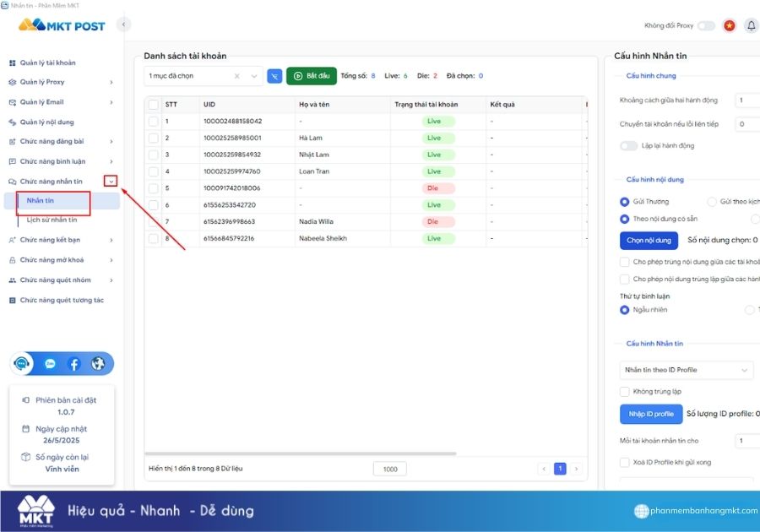The width and height of the screenshot is (760, 532).
Task: Click the filter icon beside account selector
Action: pyautogui.click(x=274, y=75)
